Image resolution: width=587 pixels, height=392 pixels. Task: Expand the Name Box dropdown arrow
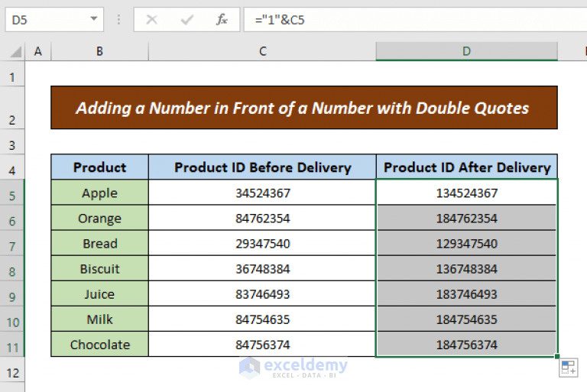point(93,18)
